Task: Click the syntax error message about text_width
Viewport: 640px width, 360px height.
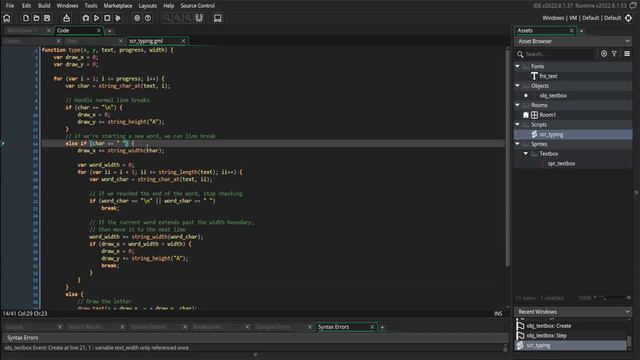Action: [x=97, y=348]
